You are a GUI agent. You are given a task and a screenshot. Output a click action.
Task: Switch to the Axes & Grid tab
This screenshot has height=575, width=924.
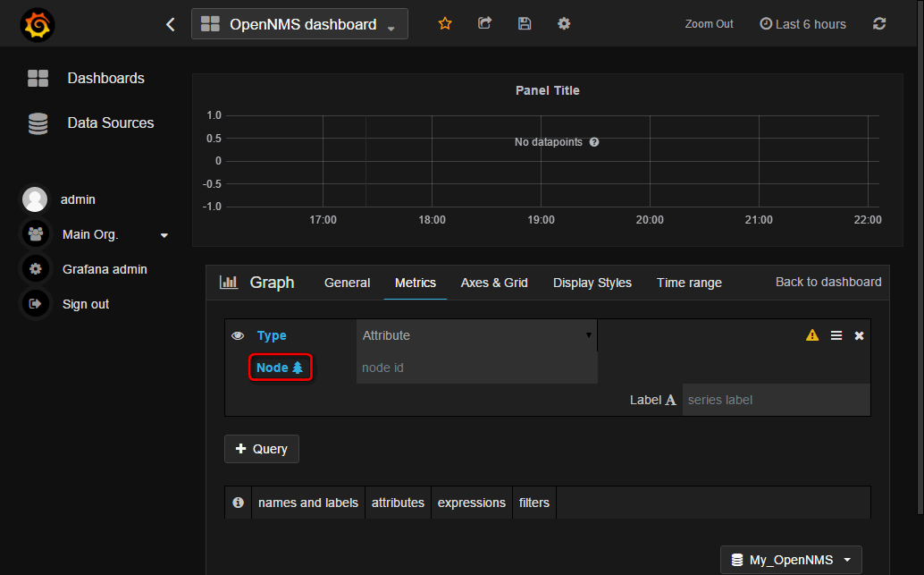tap(494, 283)
